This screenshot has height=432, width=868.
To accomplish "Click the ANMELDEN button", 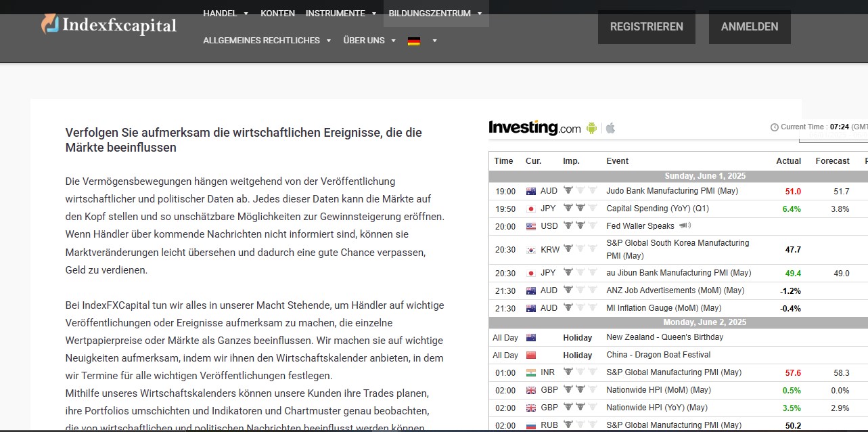I will 749,27.
